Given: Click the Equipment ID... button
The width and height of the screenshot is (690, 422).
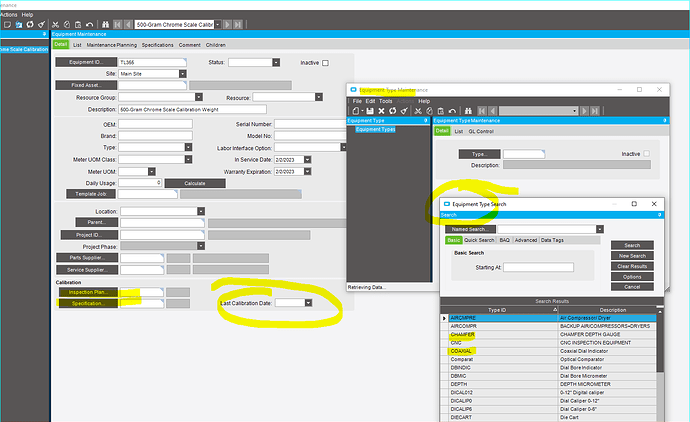Looking at the screenshot, I should pos(86,62).
